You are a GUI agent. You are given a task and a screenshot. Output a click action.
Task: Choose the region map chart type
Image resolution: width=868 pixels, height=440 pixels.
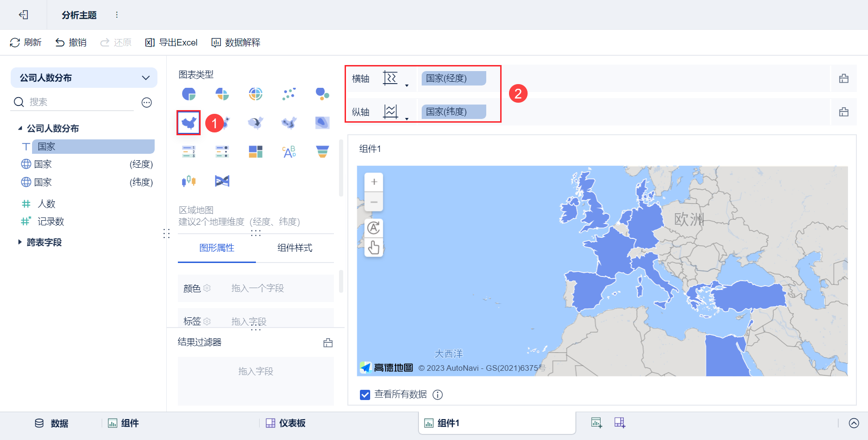(x=189, y=123)
